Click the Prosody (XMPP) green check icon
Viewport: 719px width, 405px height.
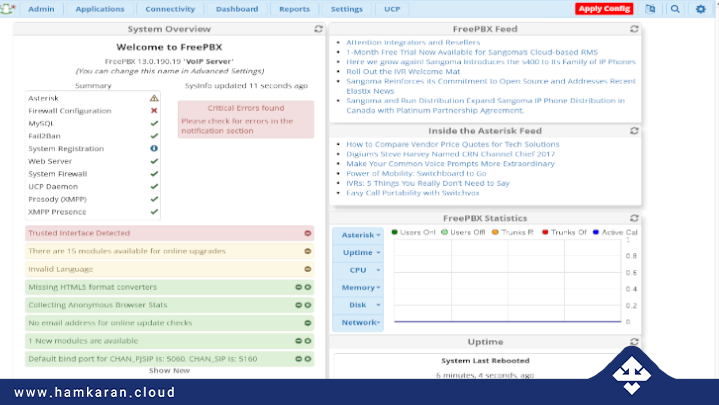click(x=154, y=199)
